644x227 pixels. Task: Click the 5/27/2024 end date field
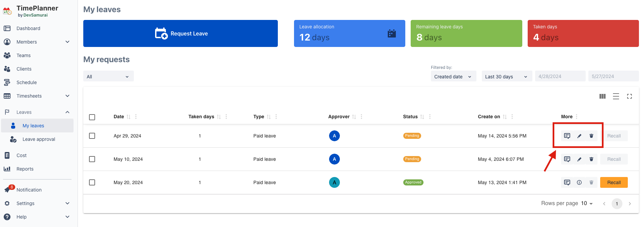coord(613,76)
